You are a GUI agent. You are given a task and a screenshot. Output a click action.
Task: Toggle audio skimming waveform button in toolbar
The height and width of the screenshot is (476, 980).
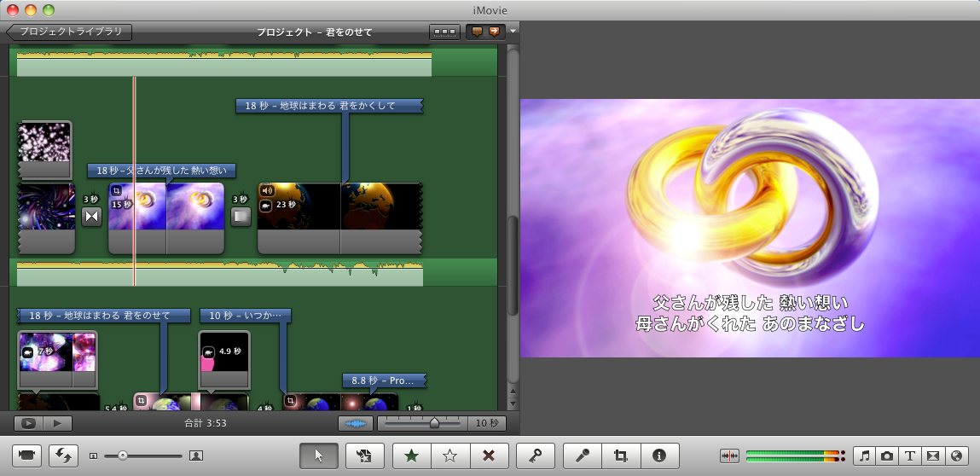tap(730, 456)
